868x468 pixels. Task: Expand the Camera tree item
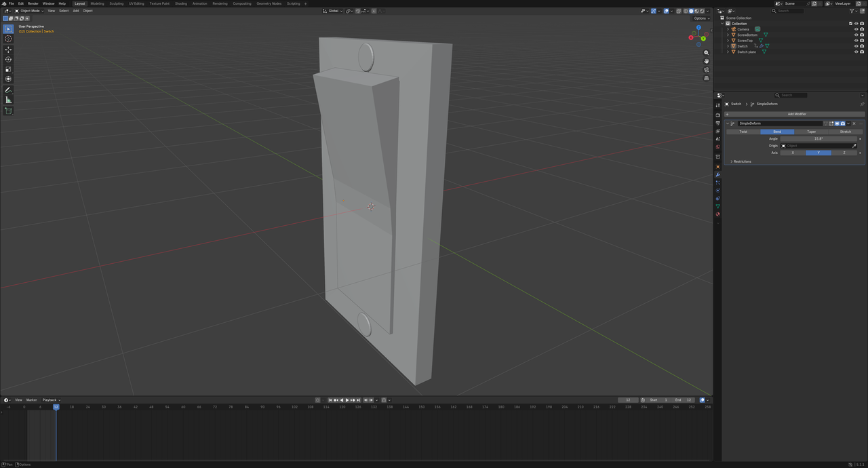coord(728,29)
